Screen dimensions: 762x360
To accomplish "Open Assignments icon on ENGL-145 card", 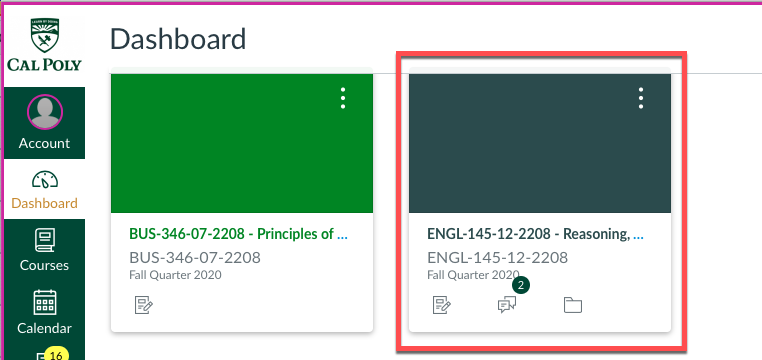I will 442,305.
